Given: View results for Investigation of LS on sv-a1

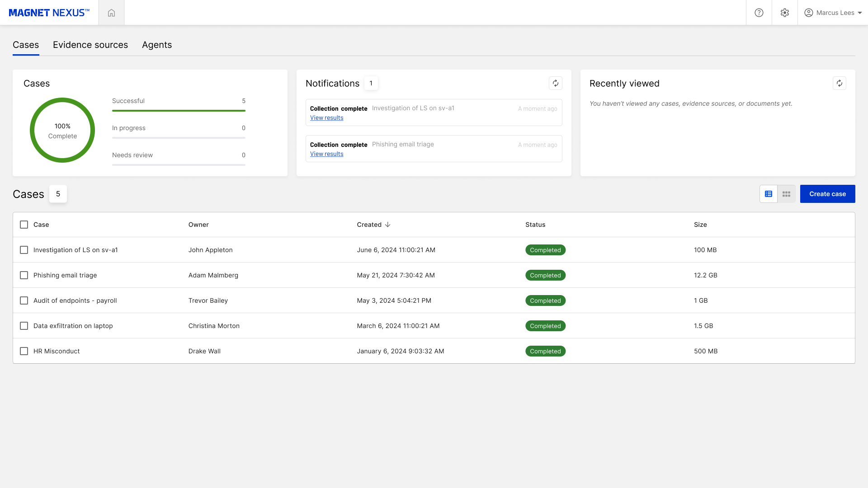Looking at the screenshot, I should (326, 117).
